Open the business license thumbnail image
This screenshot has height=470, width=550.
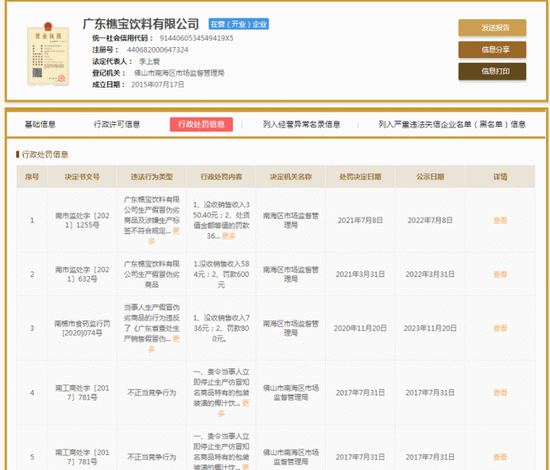coord(48,54)
